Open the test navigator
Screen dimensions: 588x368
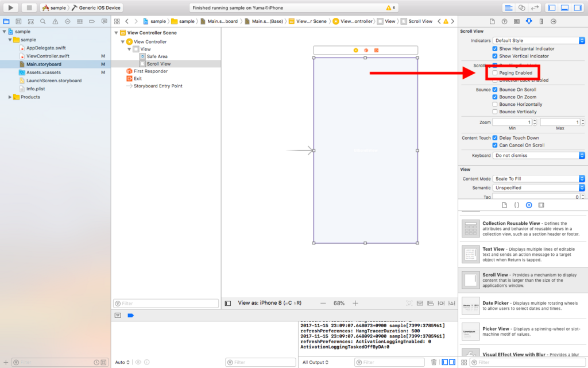click(x=68, y=21)
